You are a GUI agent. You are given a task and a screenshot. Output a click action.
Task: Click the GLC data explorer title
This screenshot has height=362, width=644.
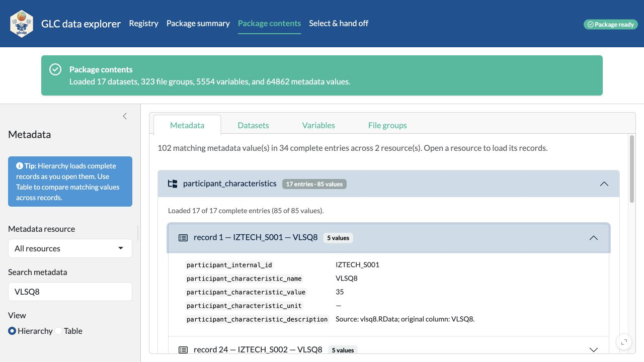[x=81, y=24]
